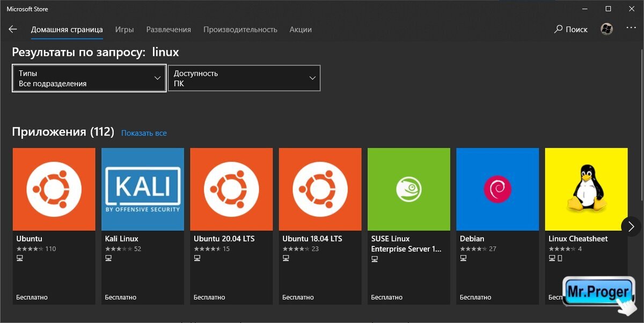Go back with the arrow button

tap(13, 30)
